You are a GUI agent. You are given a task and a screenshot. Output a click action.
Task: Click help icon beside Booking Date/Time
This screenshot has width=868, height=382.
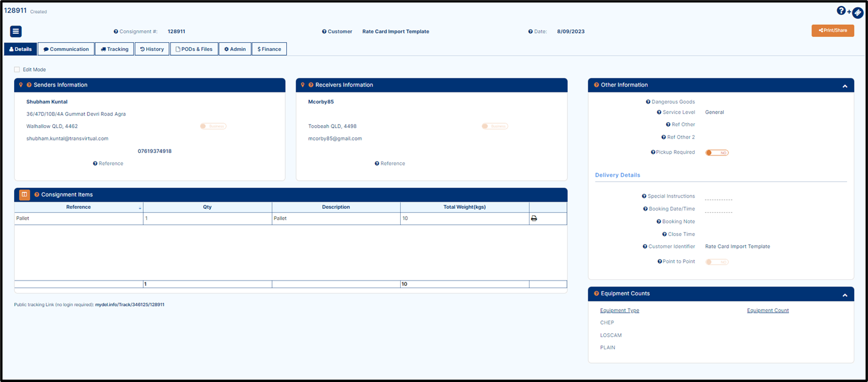click(x=645, y=209)
